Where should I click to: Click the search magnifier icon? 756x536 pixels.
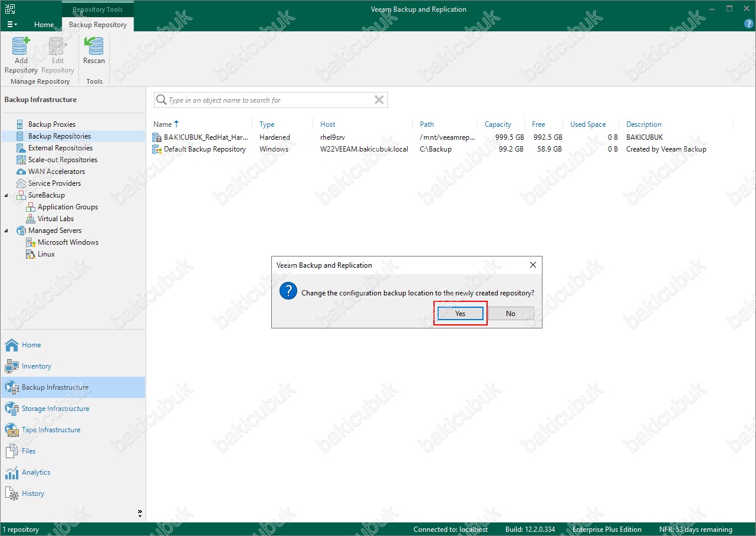tap(161, 100)
